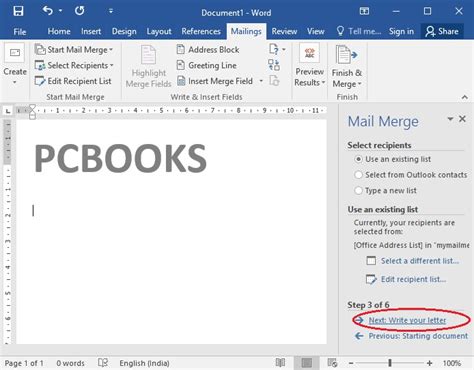
Task: Click the Ribbon Display Options icon
Action: [364, 11]
